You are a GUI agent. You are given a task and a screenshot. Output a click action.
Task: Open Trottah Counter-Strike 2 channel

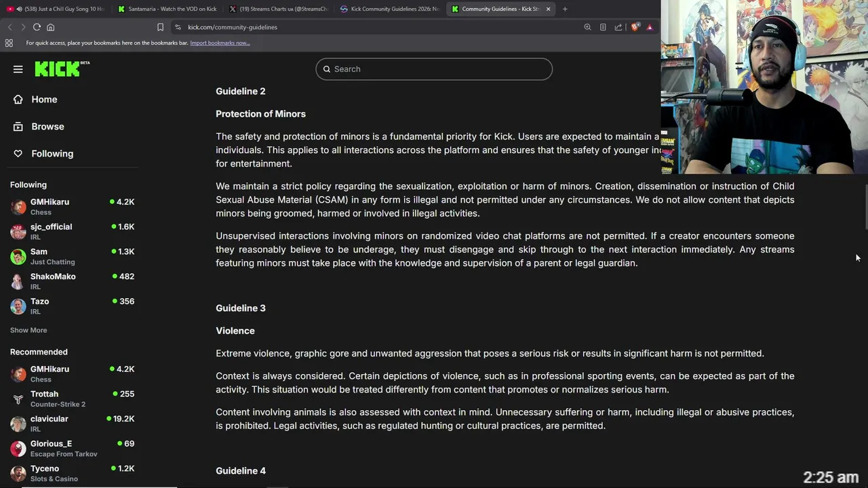click(73, 399)
